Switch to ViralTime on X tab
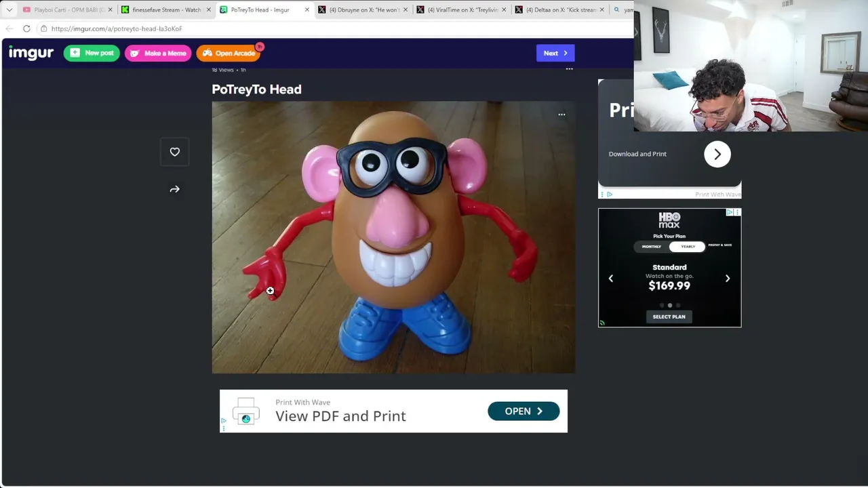Viewport: 868px width, 488px height. tap(461, 9)
